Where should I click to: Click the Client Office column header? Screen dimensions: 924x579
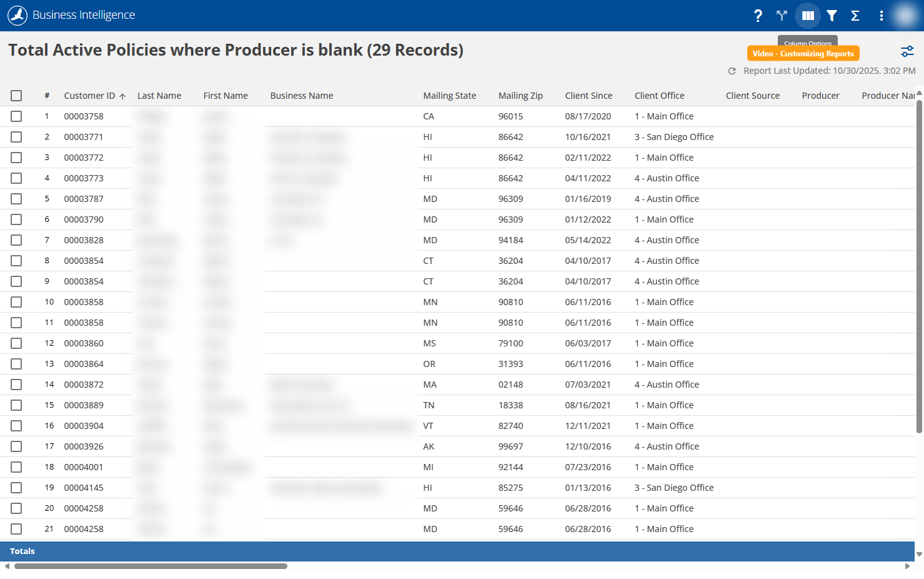tap(659, 96)
